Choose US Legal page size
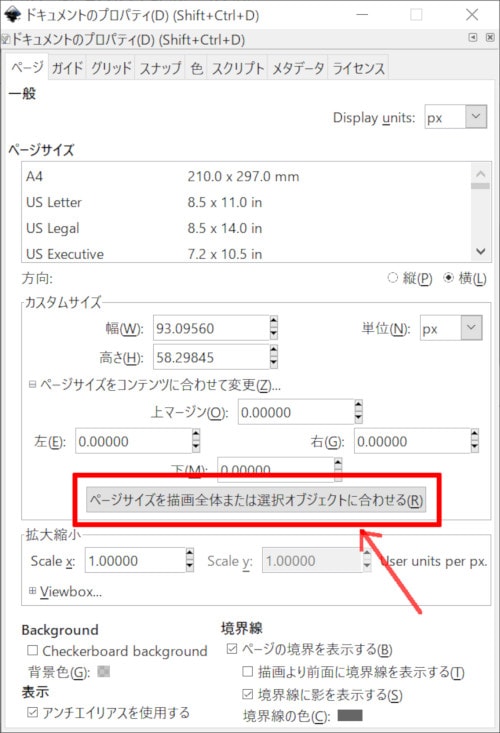500x733 pixels. pyautogui.click(x=245, y=228)
